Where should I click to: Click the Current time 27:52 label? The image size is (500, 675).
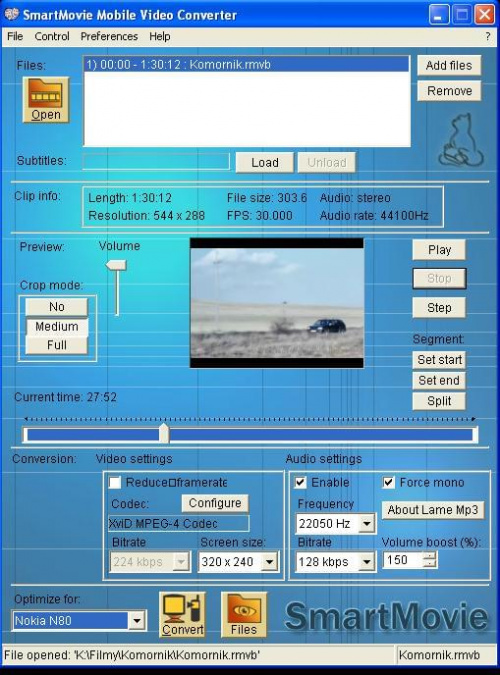pos(65,397)
